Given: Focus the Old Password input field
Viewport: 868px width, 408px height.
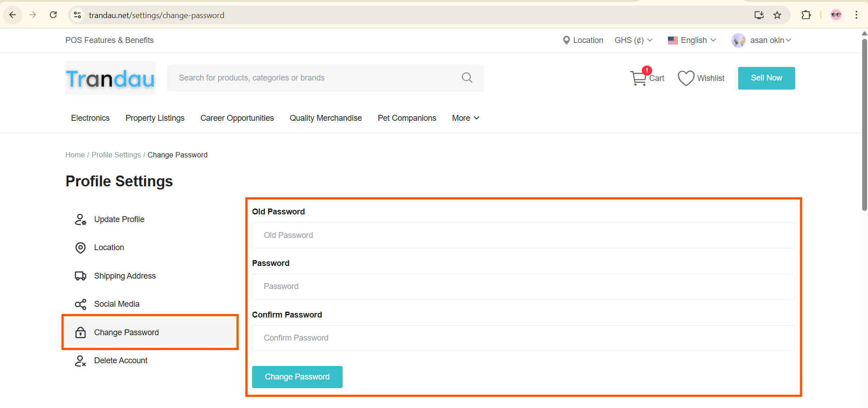Looking at the screenshot, I should click(523, 235).
